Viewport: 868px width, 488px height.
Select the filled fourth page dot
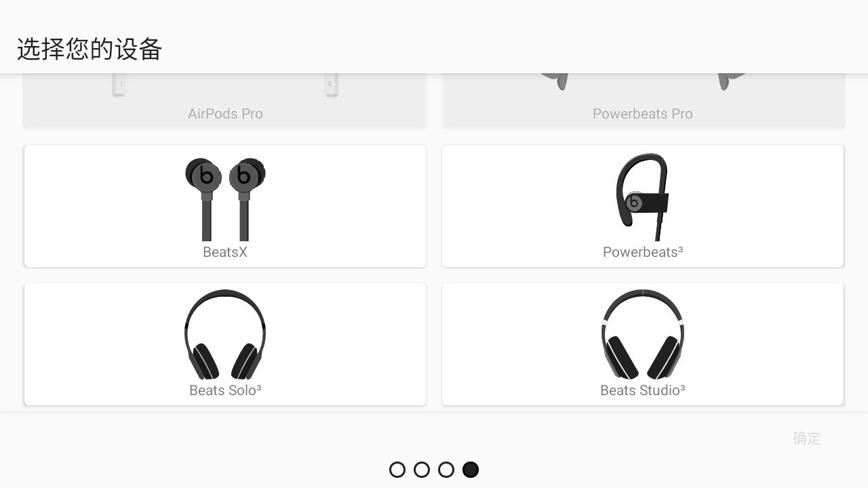[471, 470]
